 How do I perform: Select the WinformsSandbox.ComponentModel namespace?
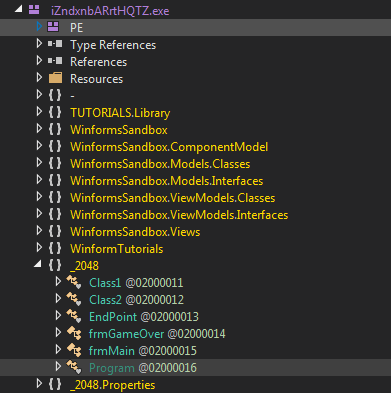point(169,147)
